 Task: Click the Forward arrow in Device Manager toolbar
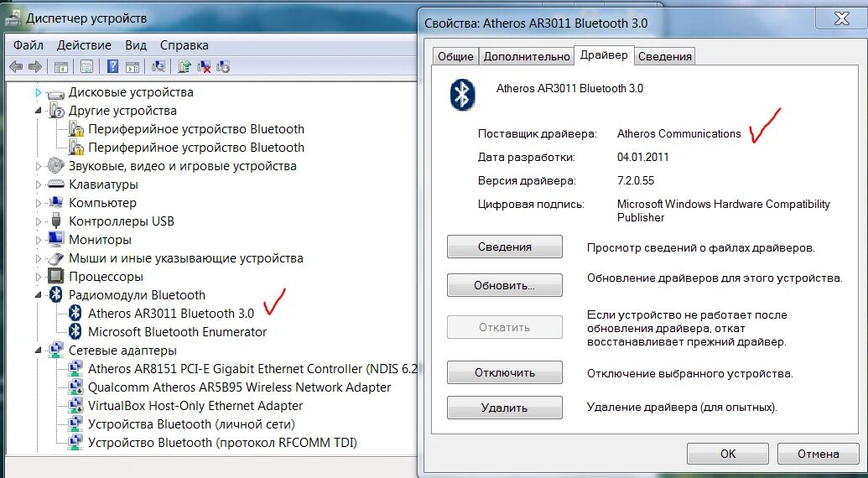click(35, 67)
